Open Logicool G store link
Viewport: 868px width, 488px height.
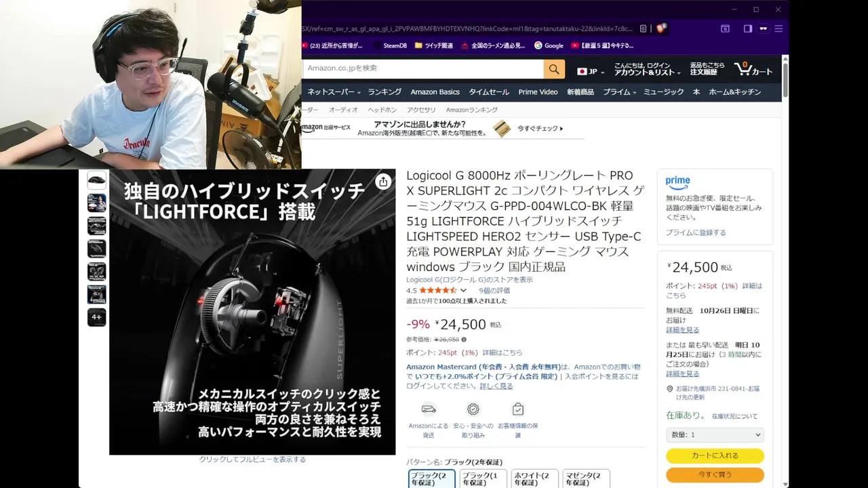tap(469, 279)
